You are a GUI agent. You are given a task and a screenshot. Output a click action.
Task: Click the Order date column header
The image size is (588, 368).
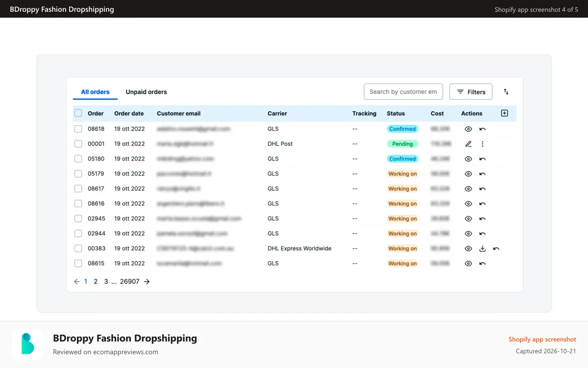(x=129, y=113)
